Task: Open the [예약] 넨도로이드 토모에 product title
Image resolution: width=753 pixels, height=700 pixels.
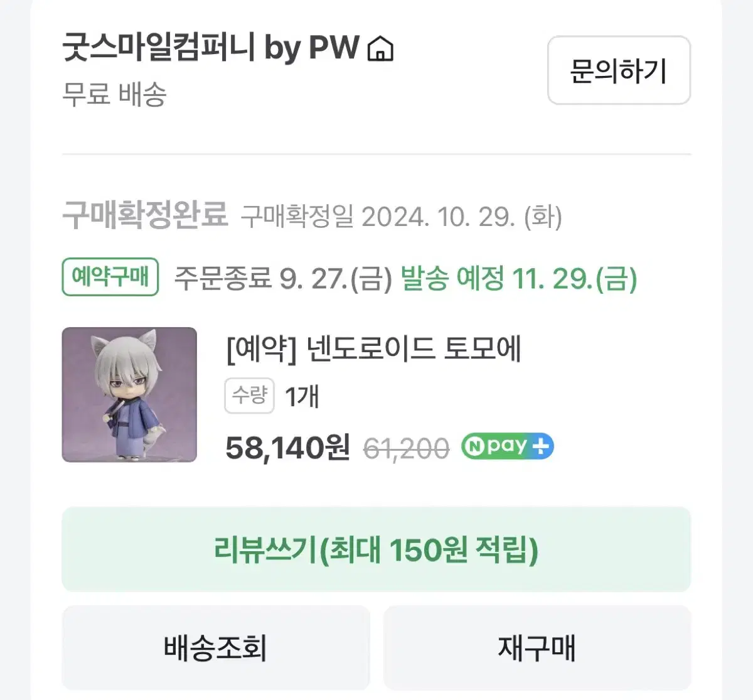Action: click(x=373, y=349)
